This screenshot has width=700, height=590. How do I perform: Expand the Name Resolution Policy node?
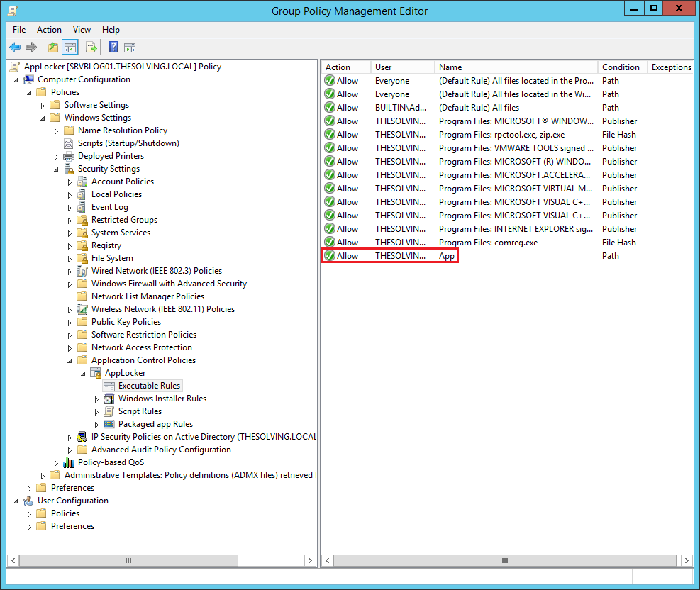[56, 131]
